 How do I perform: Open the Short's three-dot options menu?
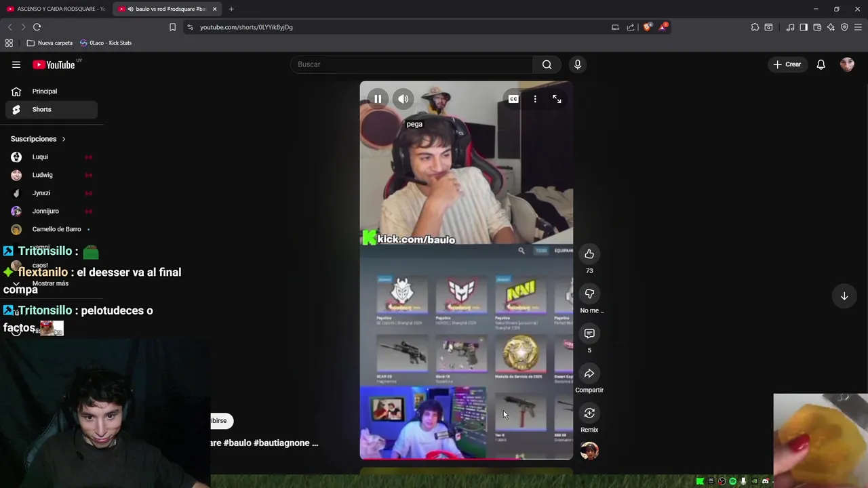tap(535, 99)
